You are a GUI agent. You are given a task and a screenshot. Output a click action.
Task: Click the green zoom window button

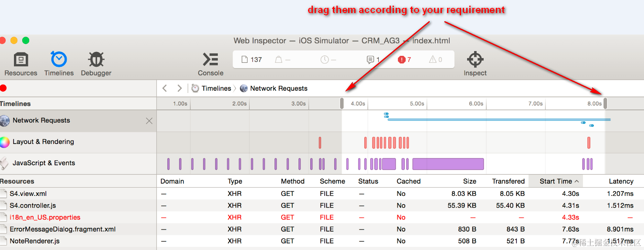click(26, 41)
